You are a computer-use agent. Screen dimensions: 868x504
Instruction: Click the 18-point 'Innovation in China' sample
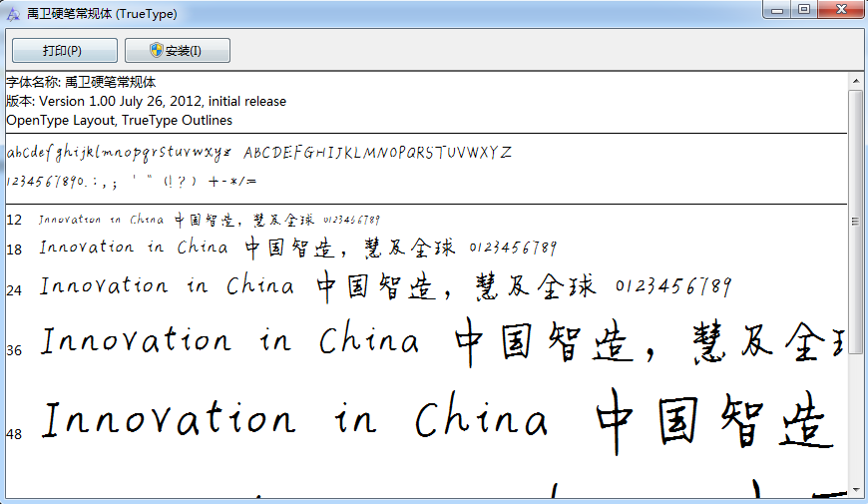134,247
